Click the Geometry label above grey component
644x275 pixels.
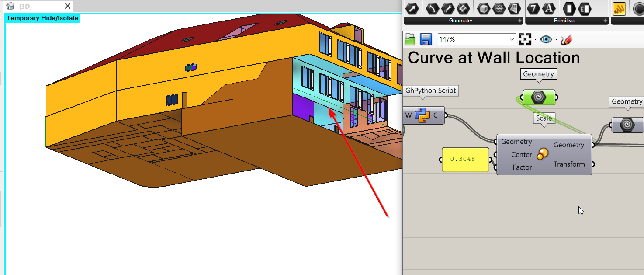(x=627, y=101)
